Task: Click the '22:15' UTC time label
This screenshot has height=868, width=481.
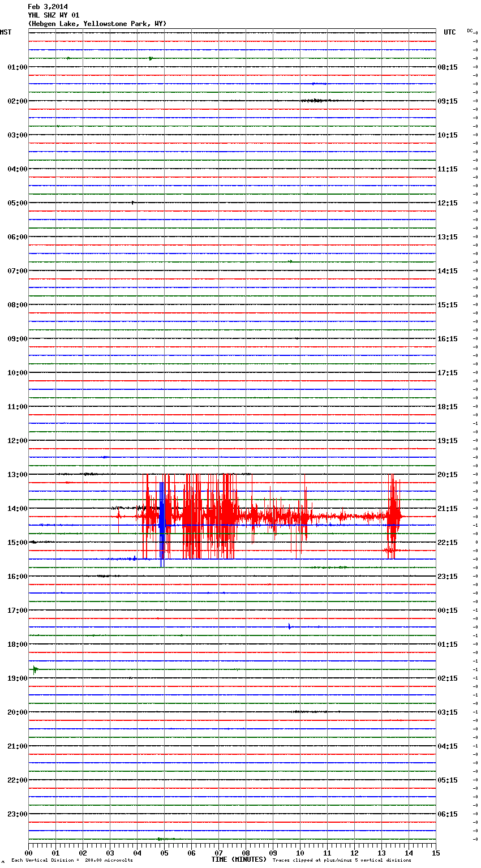Action: (448, 543)
